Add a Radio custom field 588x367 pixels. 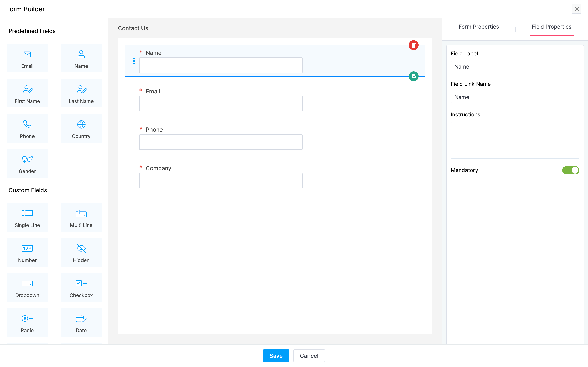coord(27,323)
